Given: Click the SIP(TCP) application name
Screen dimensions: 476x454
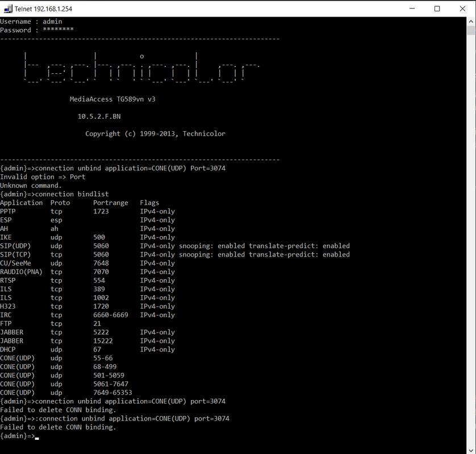Looking at the screenshot, I should [x=15, y=255].
